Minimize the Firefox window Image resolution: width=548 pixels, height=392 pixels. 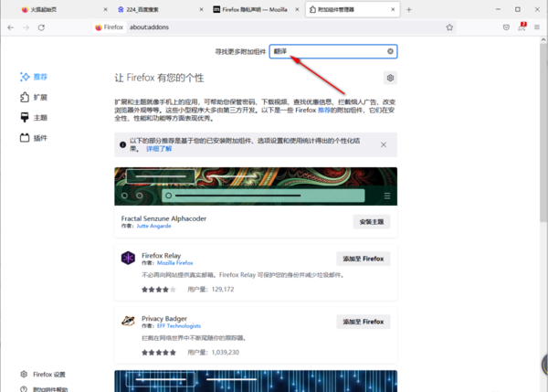(498, 9)
